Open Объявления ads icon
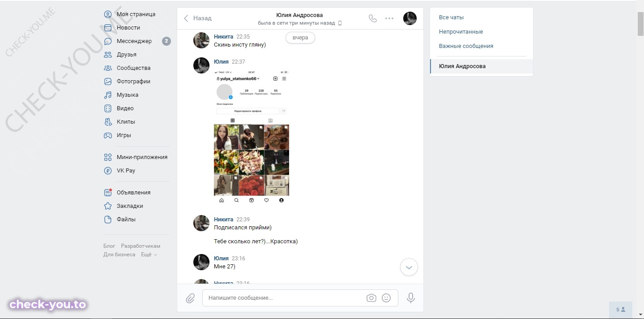Screen dimensions: 644x319 click(108, 193)
